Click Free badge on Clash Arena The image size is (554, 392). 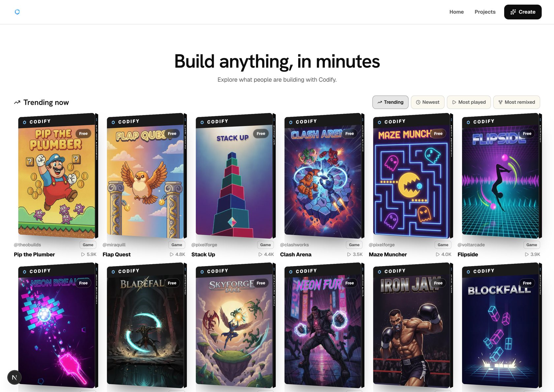click(350, 133)
